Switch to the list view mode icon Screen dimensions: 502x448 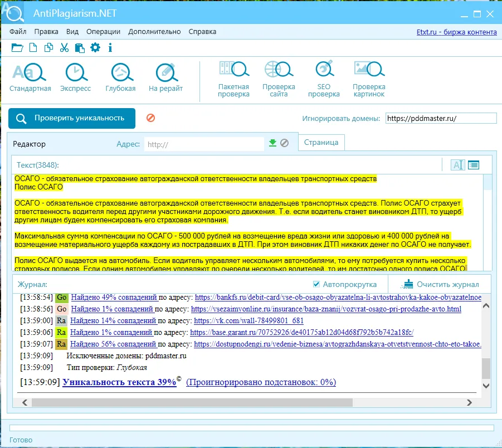tap(474, 165)
